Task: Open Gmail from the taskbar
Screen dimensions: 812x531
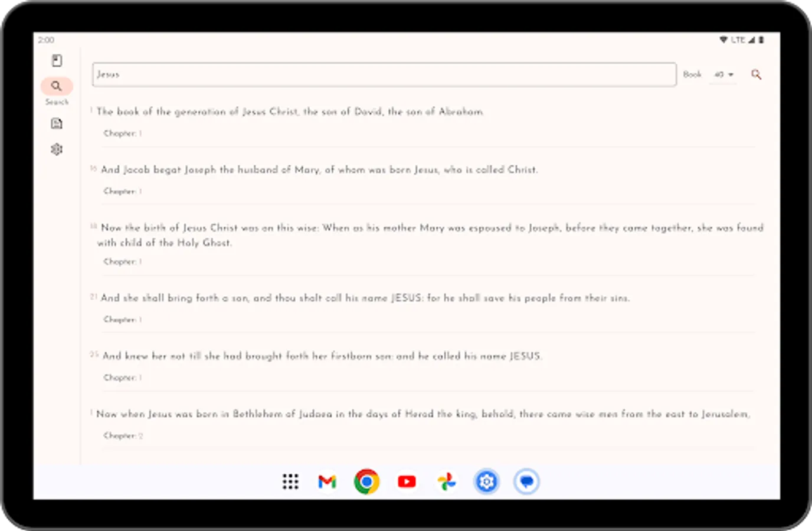Action: pos(327,481)
